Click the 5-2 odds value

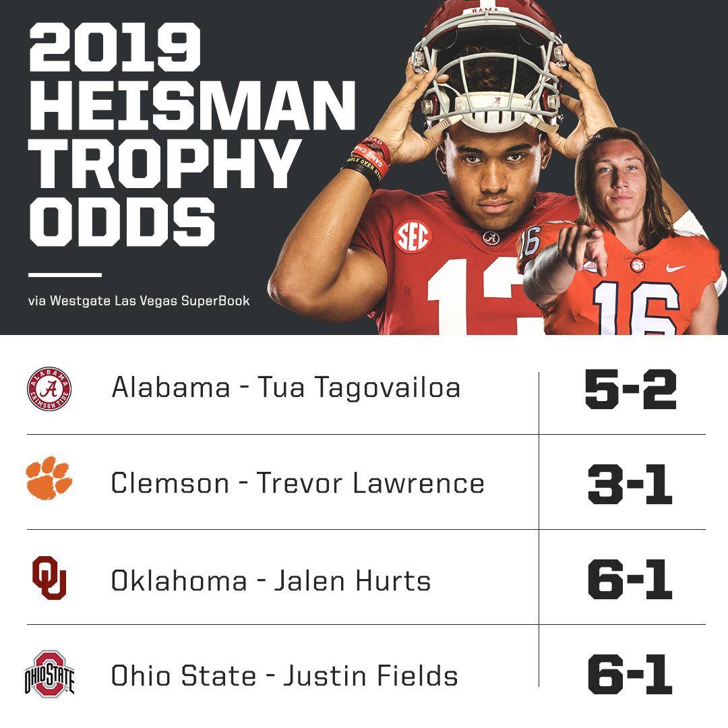click(x=630, y=389)
